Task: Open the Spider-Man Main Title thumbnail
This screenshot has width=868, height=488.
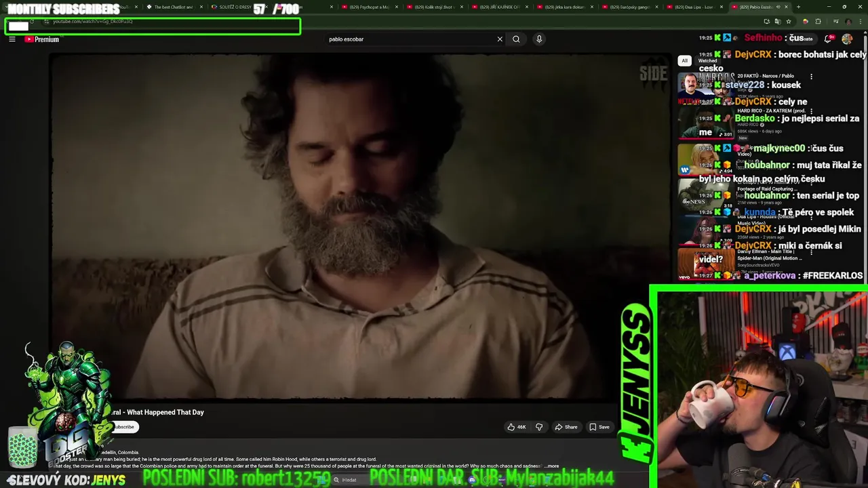Action: point(705,266)
